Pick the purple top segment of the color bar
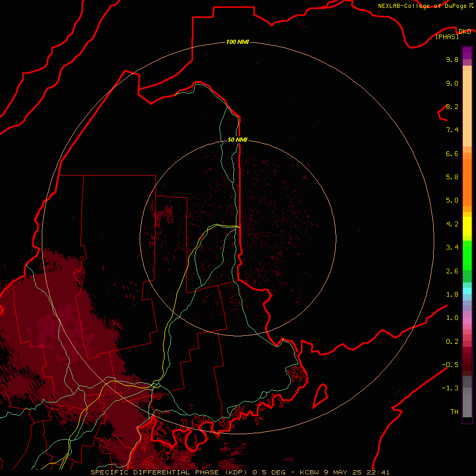This screenshot has width=476, height=476. click(x=467, y=53)
